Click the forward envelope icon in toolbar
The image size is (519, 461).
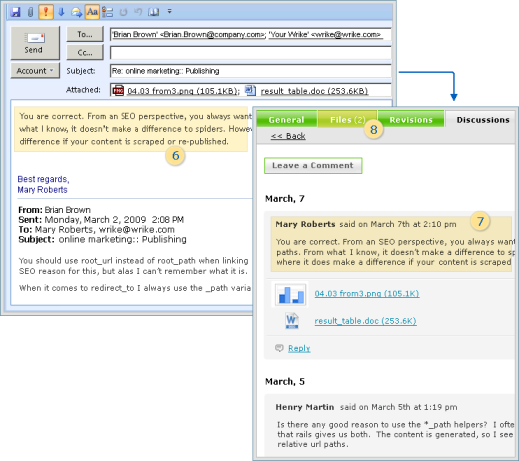click(77, 12)
